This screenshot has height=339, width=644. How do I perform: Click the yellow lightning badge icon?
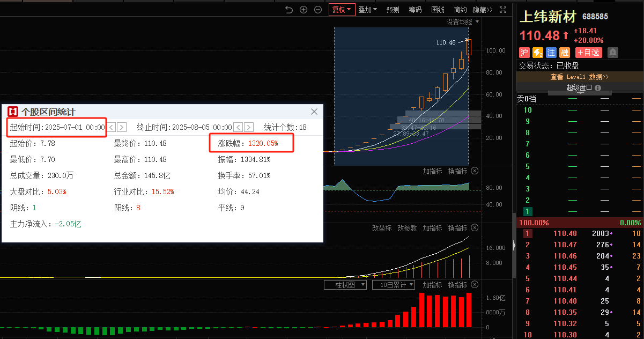point(538,53)
